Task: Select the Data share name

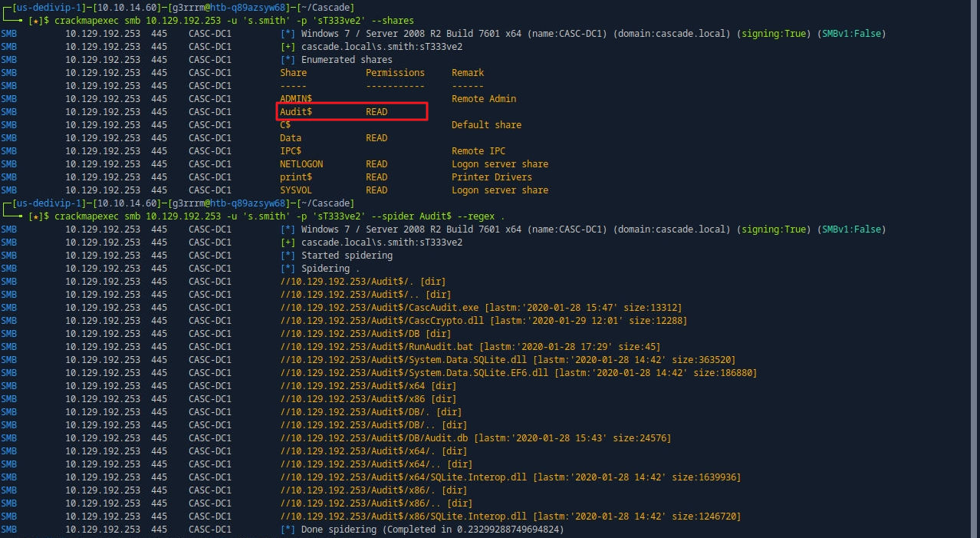Action: [291, 138]
